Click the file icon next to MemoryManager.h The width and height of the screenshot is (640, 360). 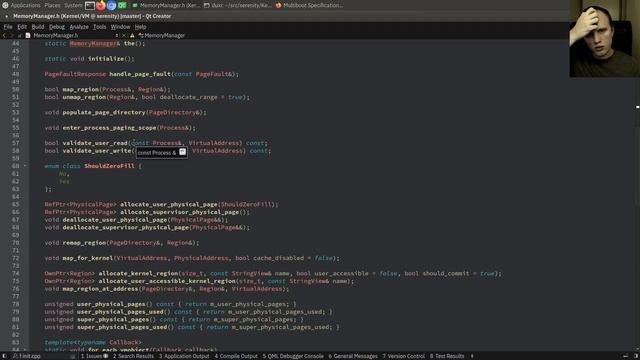(28, 36)
